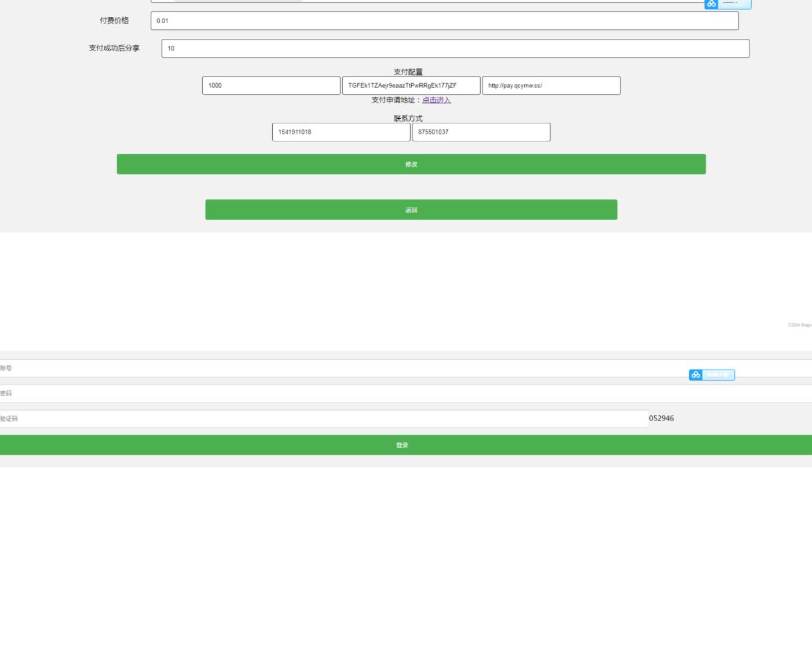Image resolution: width=812 pixels, height=665 pixels.
Task: Click the CSDN watermark text at right edge
Action: coord(799,325)
